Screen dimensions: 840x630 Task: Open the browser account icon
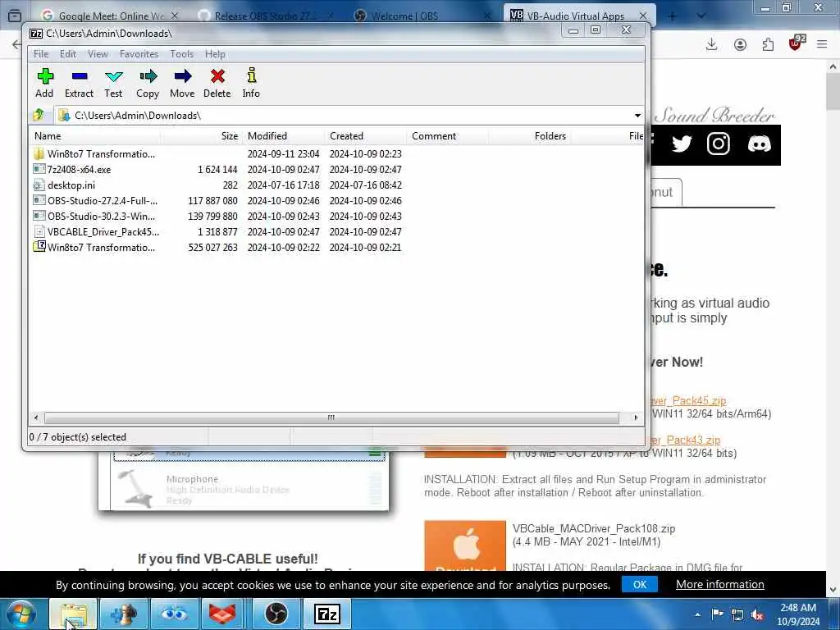tap(740, 44)
